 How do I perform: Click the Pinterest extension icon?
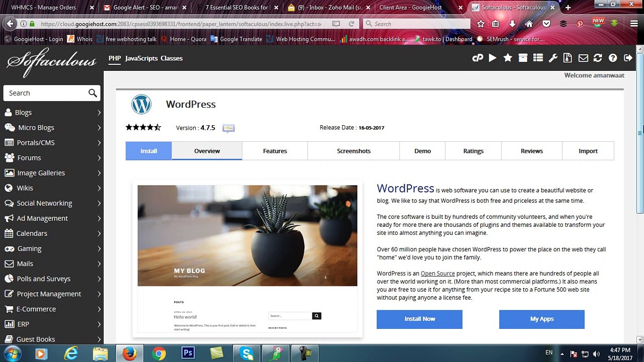tap(580, 24)
